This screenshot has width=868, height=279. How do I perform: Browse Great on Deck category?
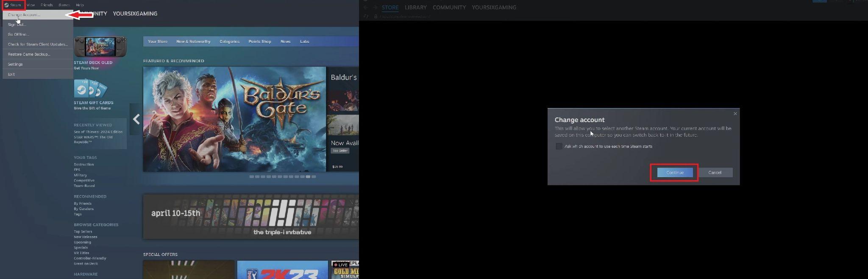click(86, 264)
